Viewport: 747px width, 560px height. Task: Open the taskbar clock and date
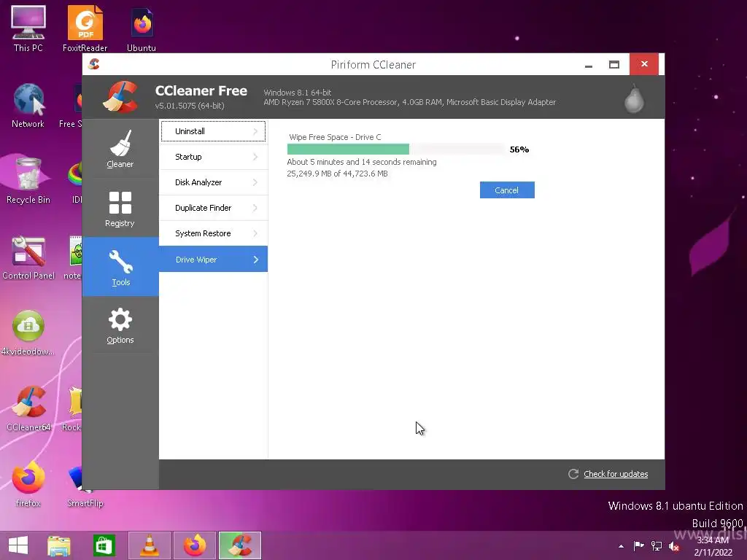pyautogui.click(x=713, y=546)
